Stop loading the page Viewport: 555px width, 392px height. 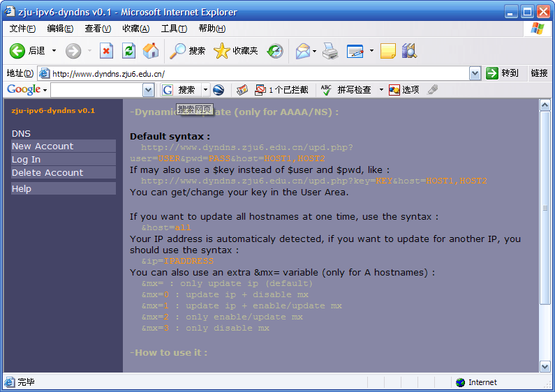[x=106, y=51]
